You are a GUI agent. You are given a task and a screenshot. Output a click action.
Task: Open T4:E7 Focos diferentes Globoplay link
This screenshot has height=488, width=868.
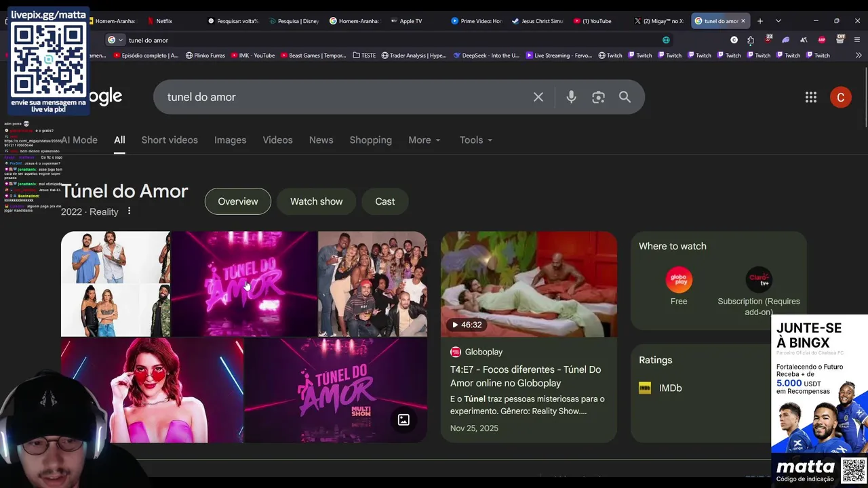526,376
